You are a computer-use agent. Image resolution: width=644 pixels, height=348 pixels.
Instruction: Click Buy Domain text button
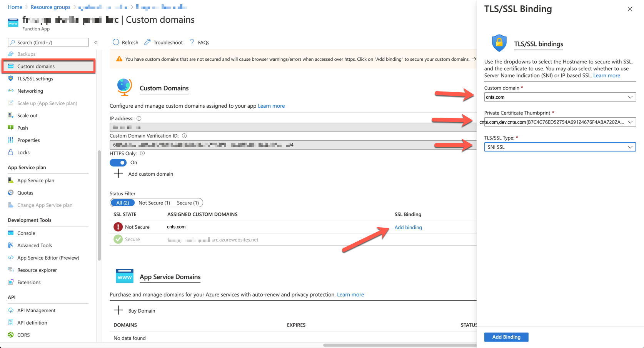pos(142,311)
